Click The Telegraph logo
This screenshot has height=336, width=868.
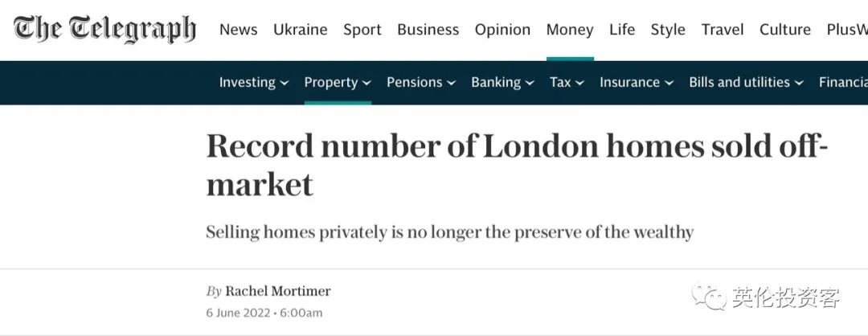(x=104, y=29)
